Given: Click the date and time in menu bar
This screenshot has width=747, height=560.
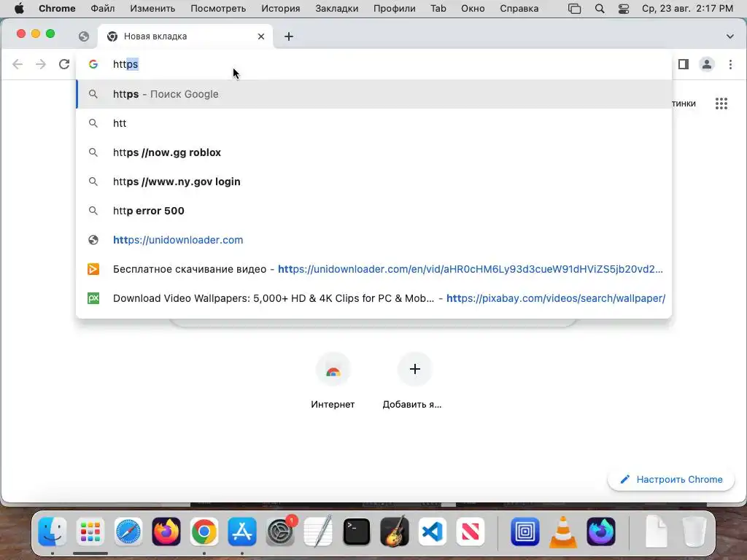Looking at the screenshot, I should pyautogui.click(x=687, y=9).
